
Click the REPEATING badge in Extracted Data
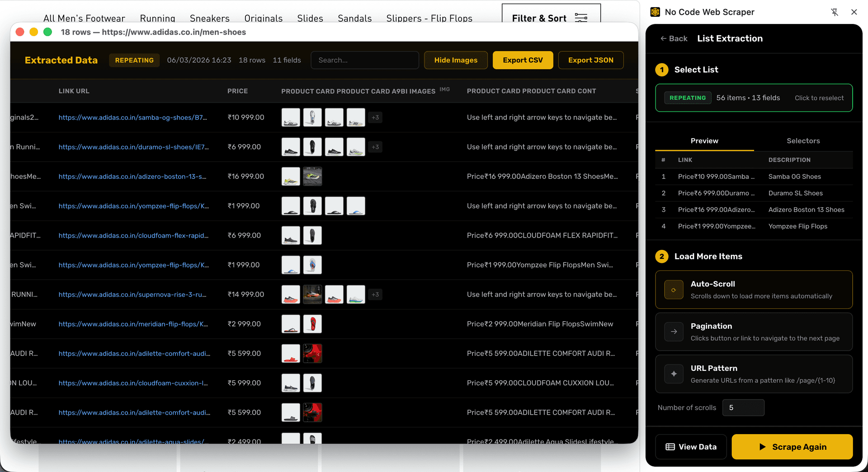[134, 60]
